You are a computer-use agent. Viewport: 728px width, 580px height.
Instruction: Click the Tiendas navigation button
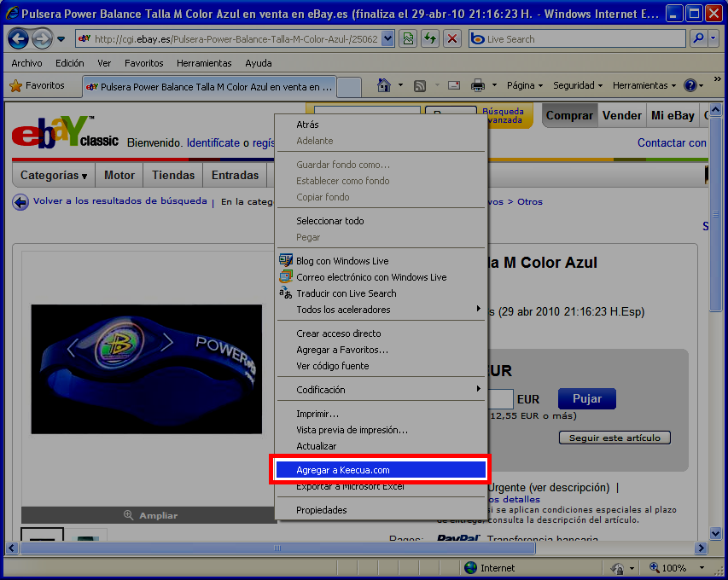(173, 176)
